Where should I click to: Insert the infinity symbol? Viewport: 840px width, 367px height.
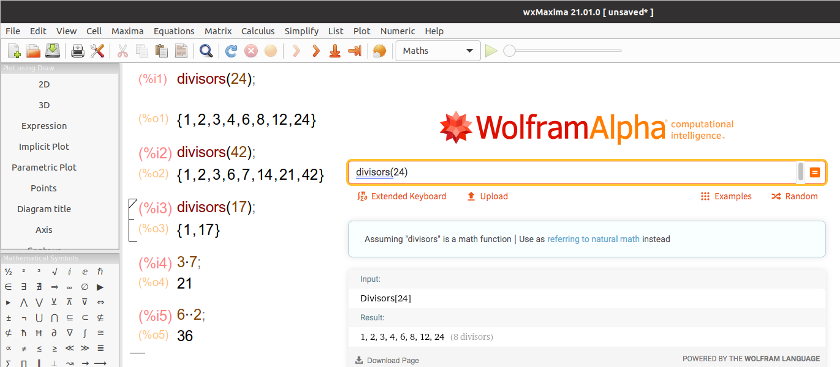point(70,287)
